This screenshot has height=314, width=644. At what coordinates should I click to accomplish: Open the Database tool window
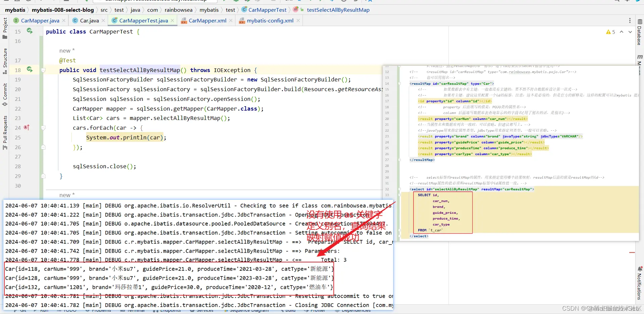click(x=639, y=32)
